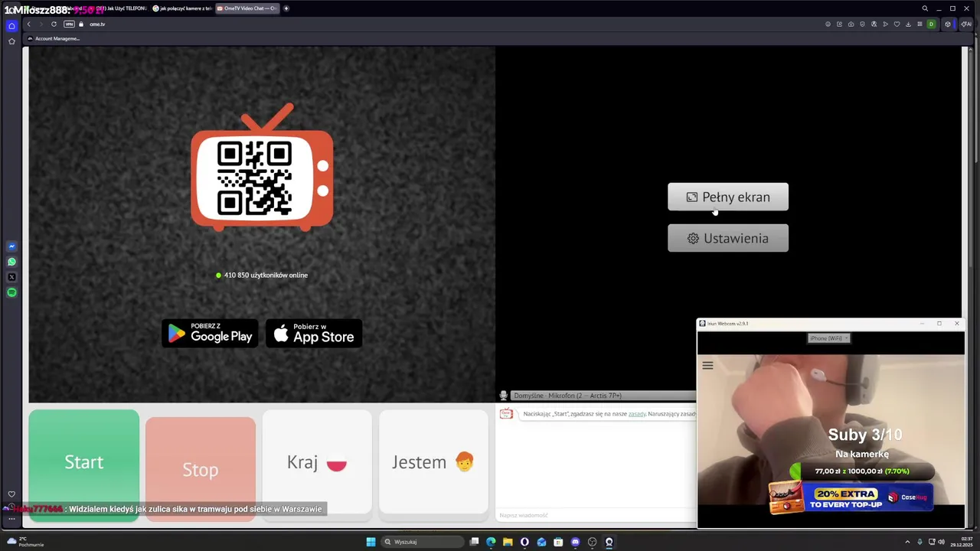Click the Pełny ekran button
Viewport: 980px width, 551px height.
point(728,197)
